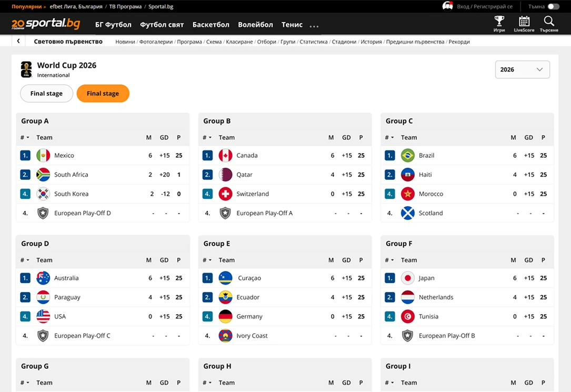
Task: Click the Paraguay flag icon
Action: point(43,297)
